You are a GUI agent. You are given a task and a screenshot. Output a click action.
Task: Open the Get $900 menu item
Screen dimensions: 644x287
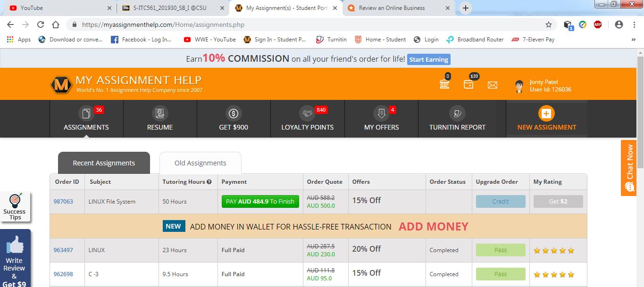click(x=234, y=119)
